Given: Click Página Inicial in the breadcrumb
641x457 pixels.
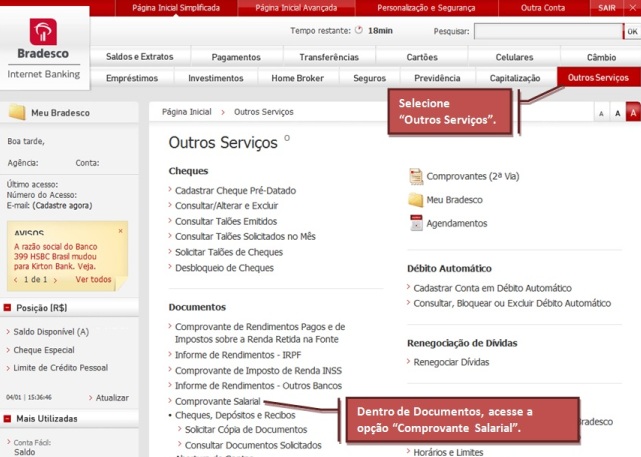Looking at the screenshot, I should [187, 112].
